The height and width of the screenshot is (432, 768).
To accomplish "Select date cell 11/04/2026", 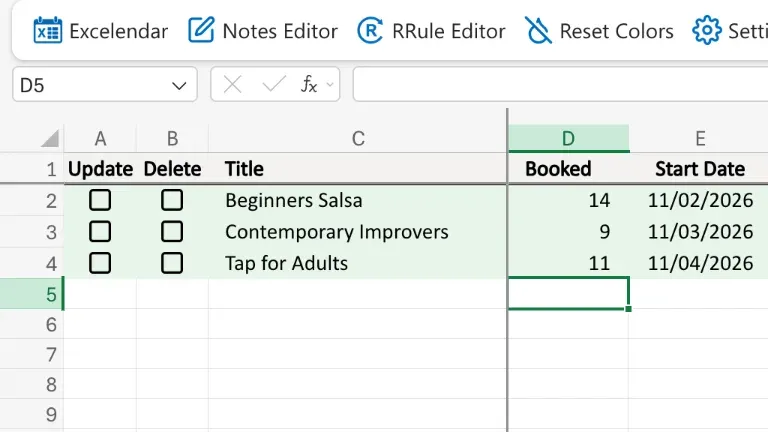I will pyautogui.click(x=699, y=264).
